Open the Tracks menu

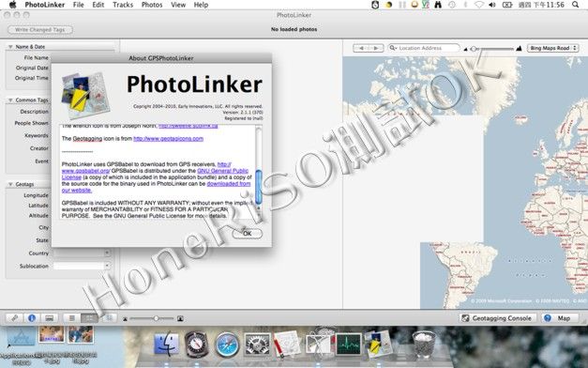click(x=123, y=5)
